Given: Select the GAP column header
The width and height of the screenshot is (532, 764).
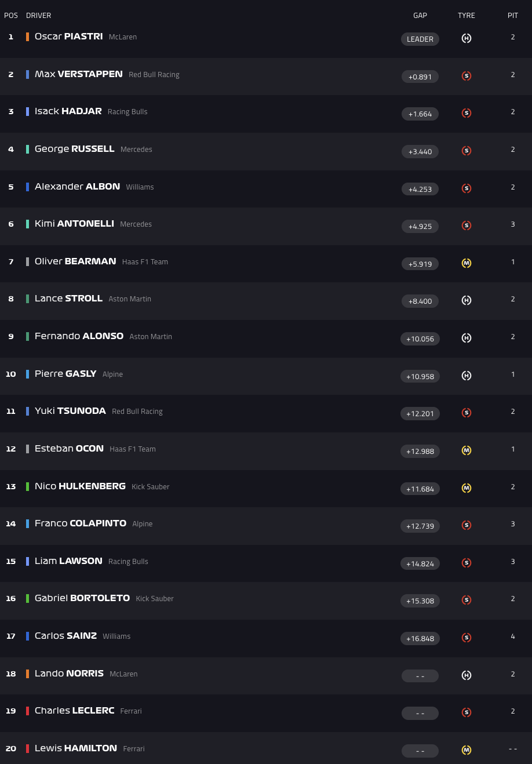Looking at the screenshot, I should [x=420, y=16].
